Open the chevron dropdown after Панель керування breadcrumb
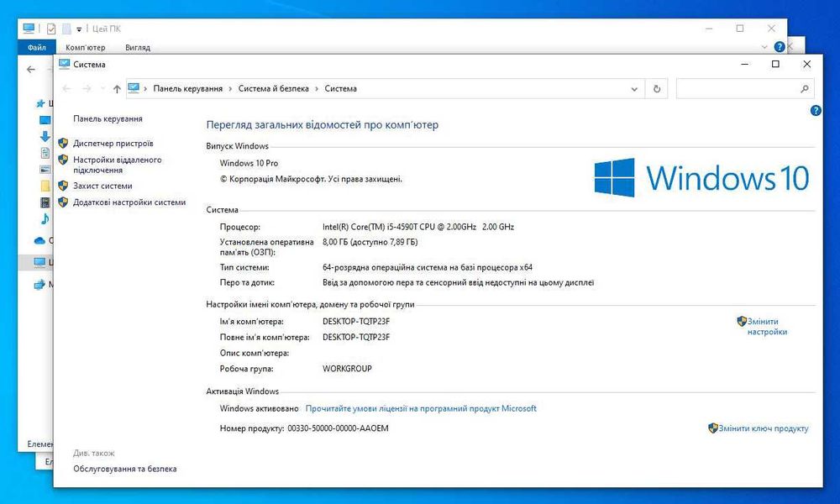840x504 pixels. click(x=230, y=89)
